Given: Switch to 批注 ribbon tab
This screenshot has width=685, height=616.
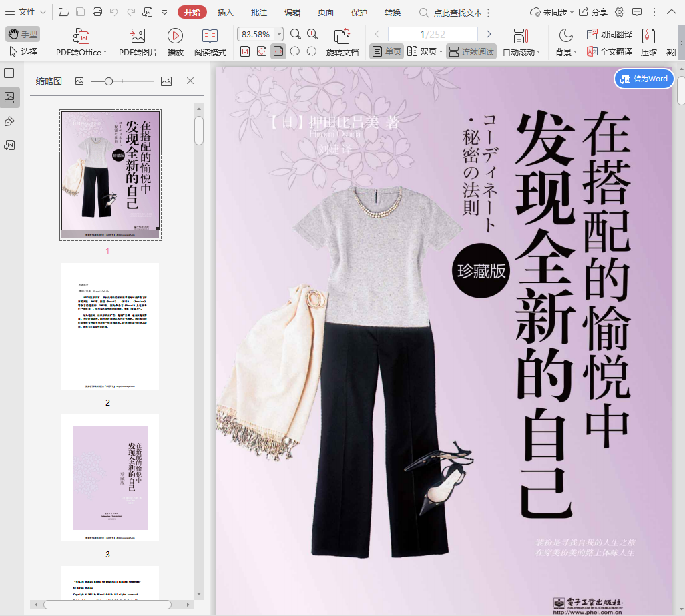Looking at the screenshot, I should tap(259, 13).
